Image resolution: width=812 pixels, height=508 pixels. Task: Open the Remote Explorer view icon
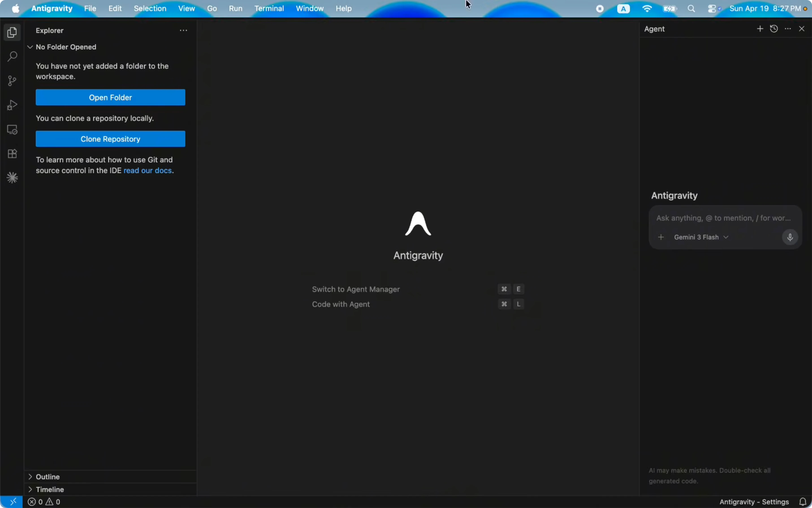[x=12, y=130]
